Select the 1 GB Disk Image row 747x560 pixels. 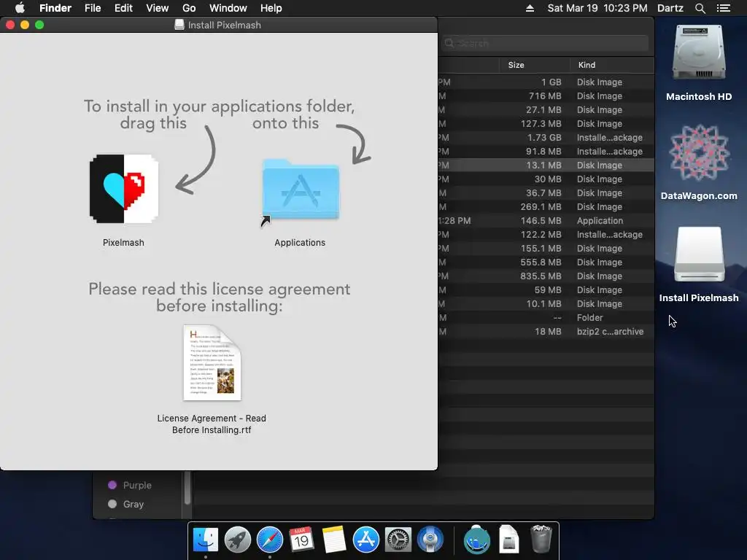click(546, 82)
